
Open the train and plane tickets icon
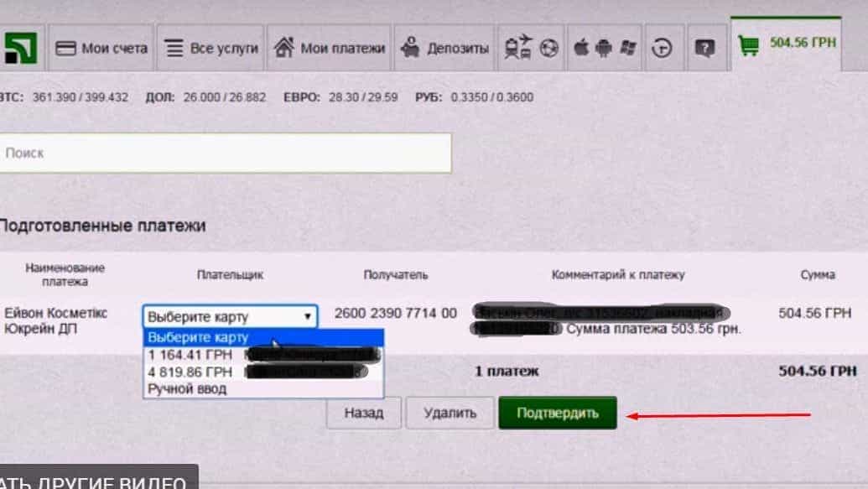tap(517, 47)
